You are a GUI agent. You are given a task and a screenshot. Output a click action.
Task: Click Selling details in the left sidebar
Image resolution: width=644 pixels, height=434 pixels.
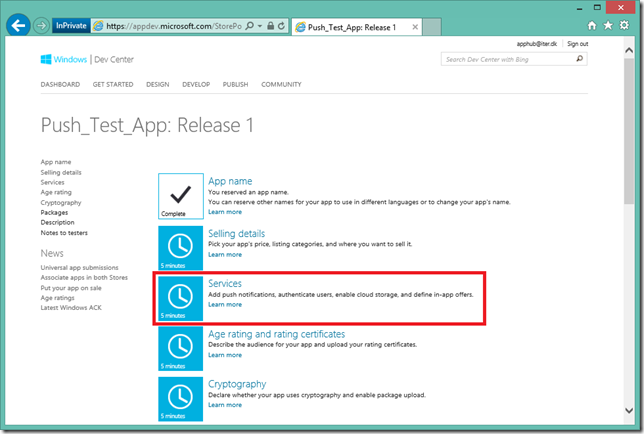[x=61, y=172]
